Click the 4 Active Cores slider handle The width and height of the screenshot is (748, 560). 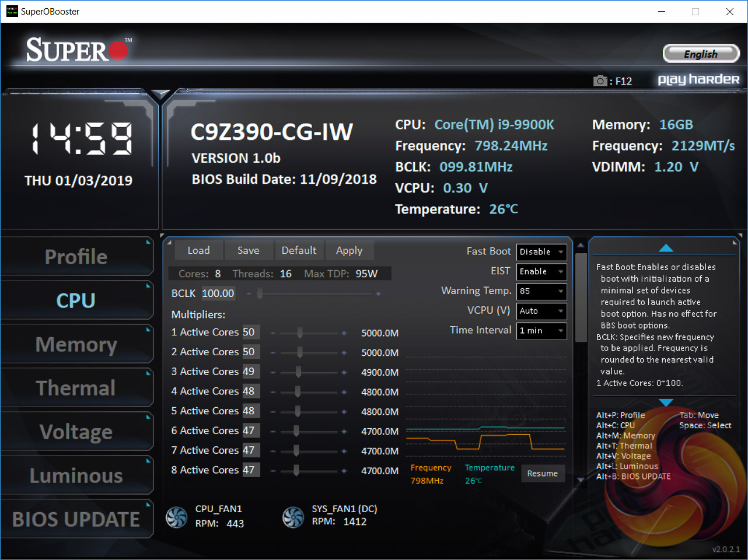(298, 392)
